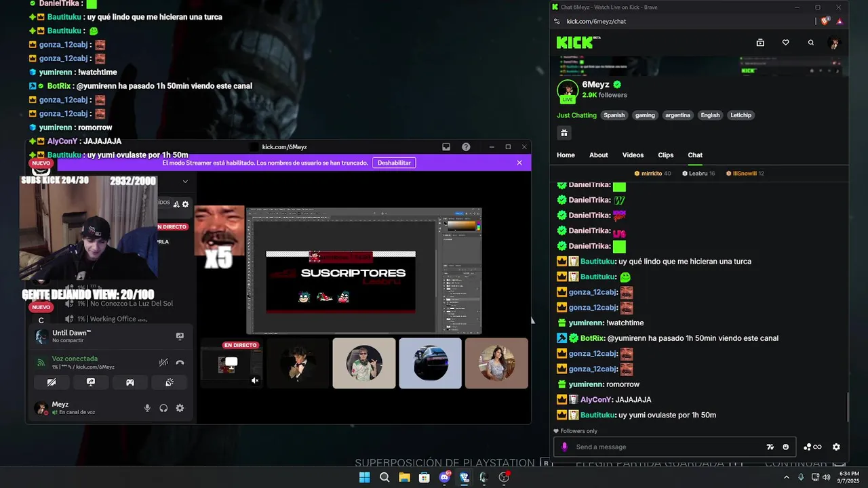Click the Spanish tag
Viewport: 868px width, 488px height.
coord(614,115)
